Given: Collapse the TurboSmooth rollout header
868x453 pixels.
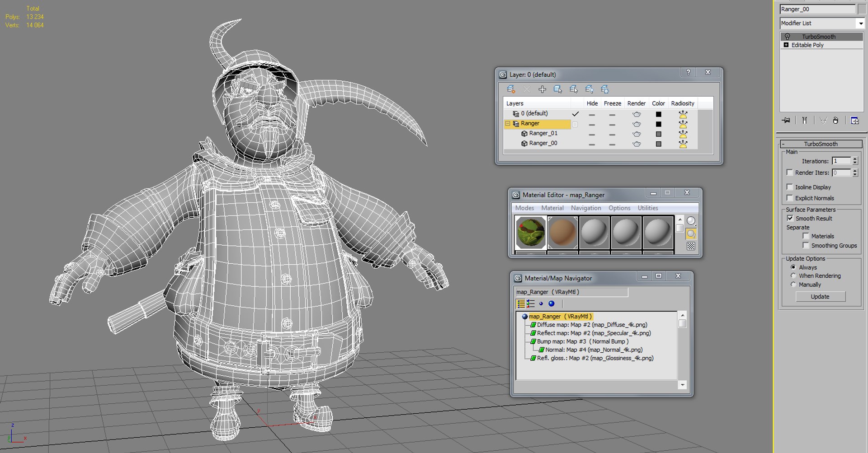Looking at the screenshot, I should (821, 144).
